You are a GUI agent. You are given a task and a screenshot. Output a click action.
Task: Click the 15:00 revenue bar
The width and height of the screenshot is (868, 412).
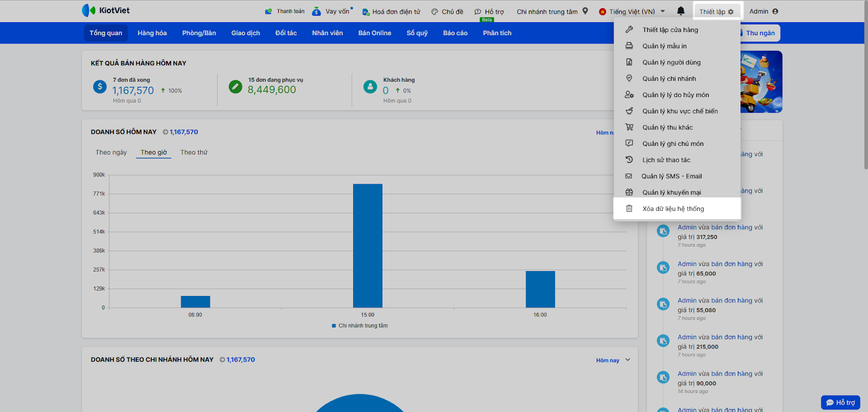(368, 246)
